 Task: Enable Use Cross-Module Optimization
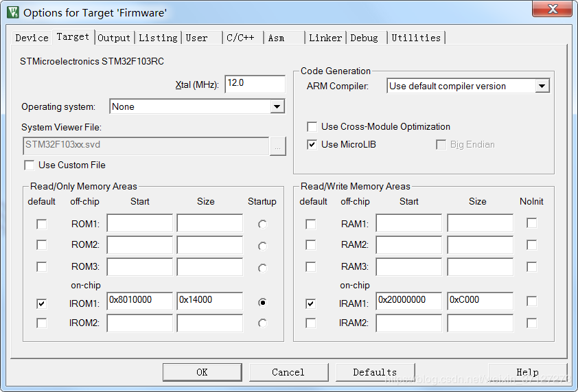pos(312,127)
